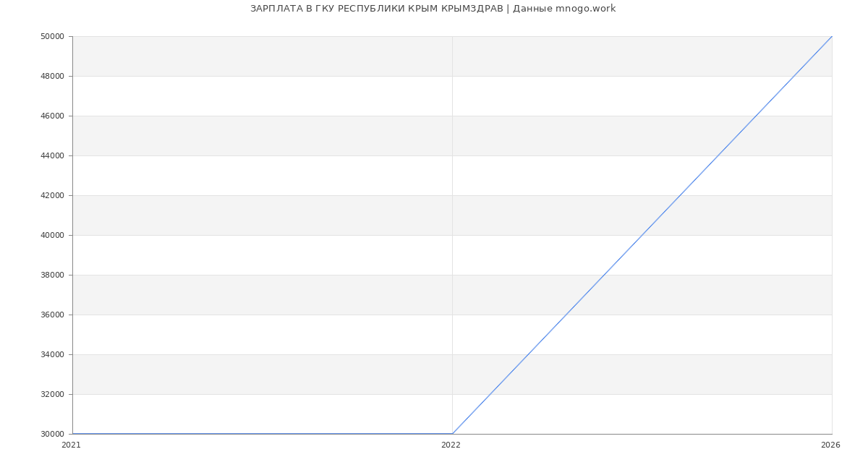Click the 34000 y-axis label
The image size is (868, 470).
tap(53, 354)
